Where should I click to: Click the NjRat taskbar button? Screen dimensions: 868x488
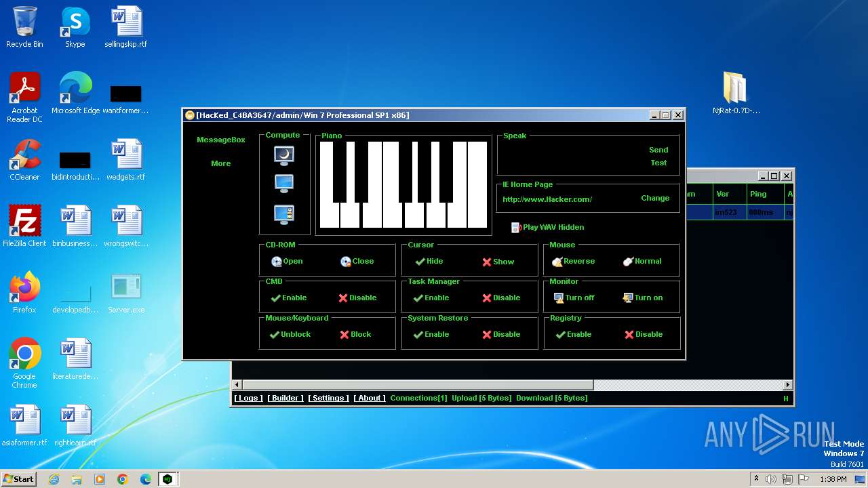(x=167, y=479)
